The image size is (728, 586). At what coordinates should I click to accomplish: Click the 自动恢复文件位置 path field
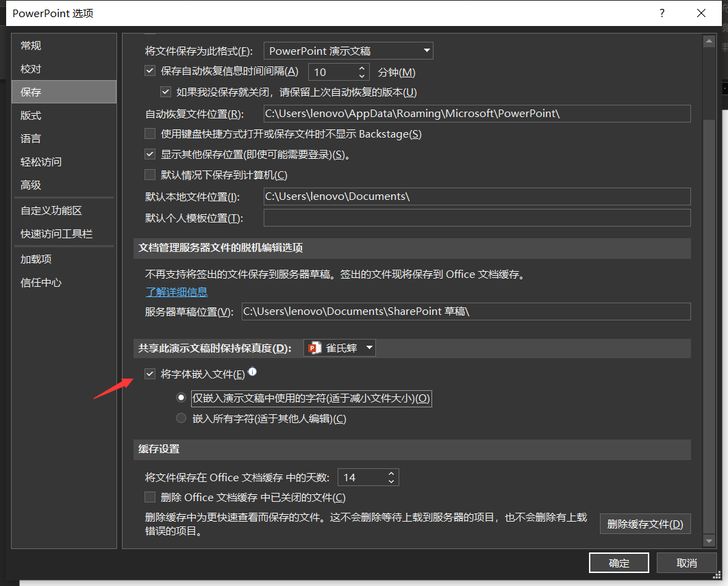(x=477, y=114)
